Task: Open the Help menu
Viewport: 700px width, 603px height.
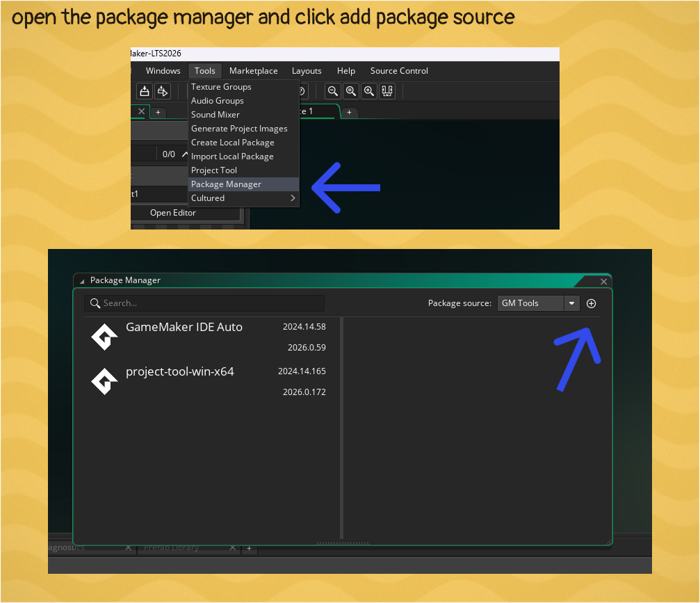Action: click(x=346, y=70)
